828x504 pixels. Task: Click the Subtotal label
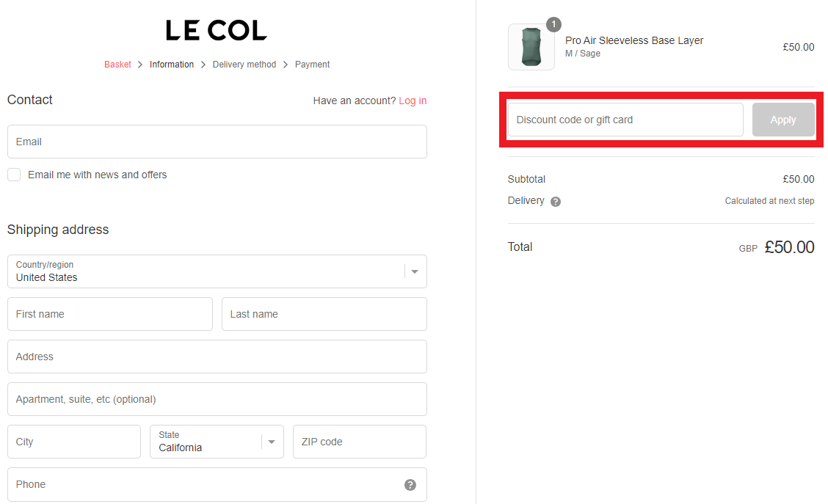click(526, 180)
